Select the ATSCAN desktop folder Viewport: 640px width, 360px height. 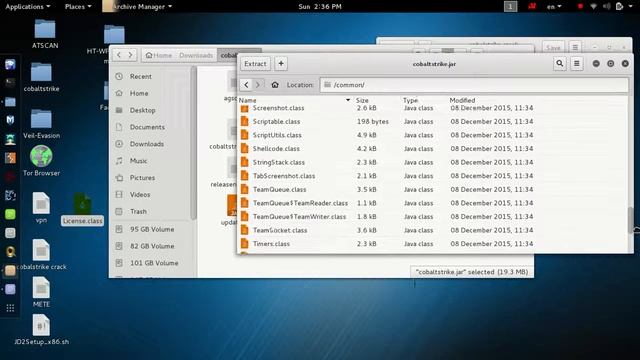[45, 34]
